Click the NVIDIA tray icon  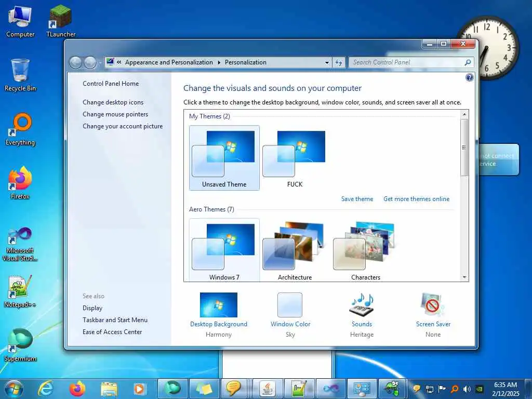[480, 389]
